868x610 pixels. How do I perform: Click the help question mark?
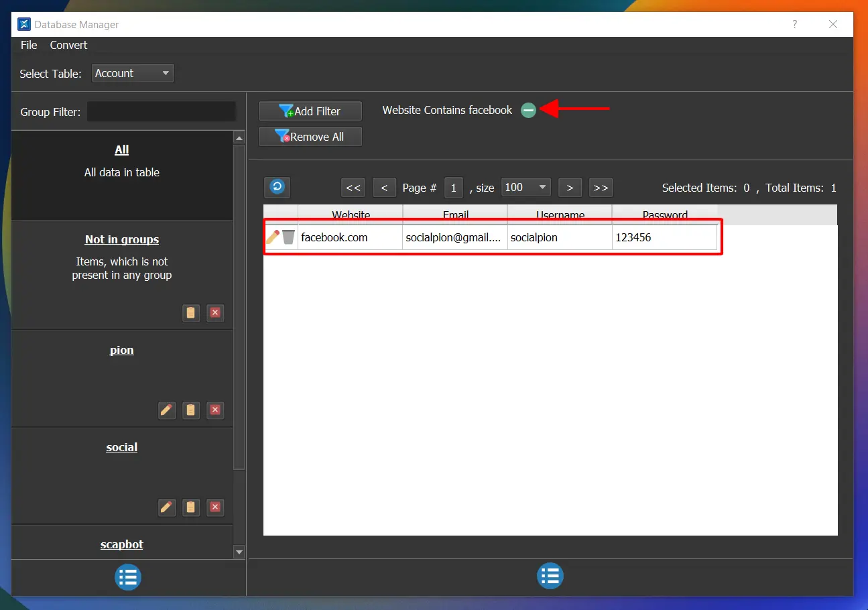pos(795,24)
